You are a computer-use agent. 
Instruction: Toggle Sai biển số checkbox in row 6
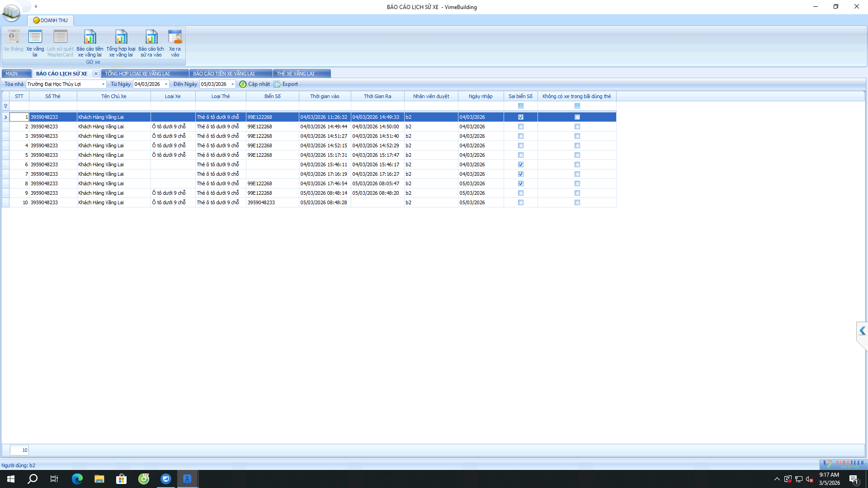pos(521,165)
